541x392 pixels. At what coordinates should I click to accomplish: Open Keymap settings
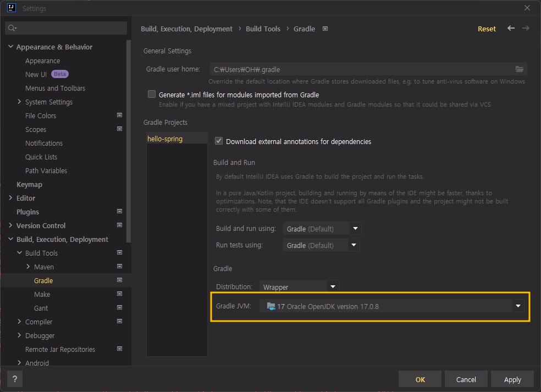coord(29,185)
